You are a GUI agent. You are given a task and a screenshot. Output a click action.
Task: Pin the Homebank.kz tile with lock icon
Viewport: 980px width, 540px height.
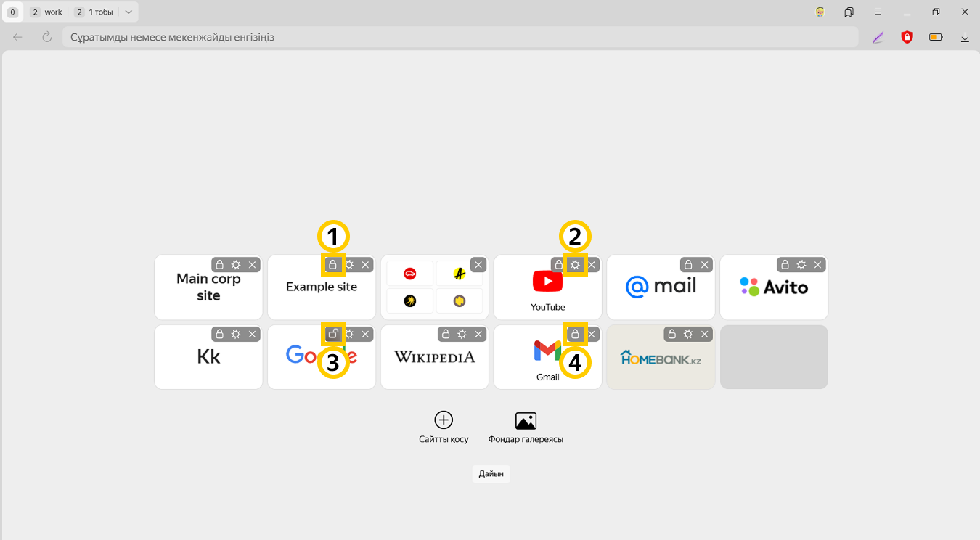tap(671, 335)
